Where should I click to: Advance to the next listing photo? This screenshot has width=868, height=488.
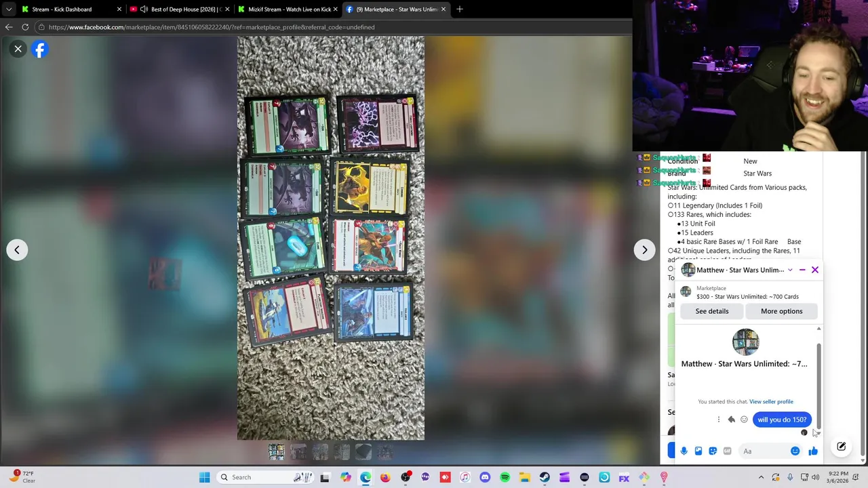(x=644, y=250)
